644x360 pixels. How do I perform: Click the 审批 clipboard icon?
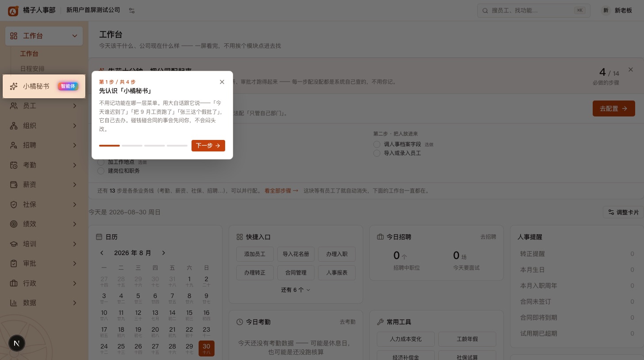(14, 263)
